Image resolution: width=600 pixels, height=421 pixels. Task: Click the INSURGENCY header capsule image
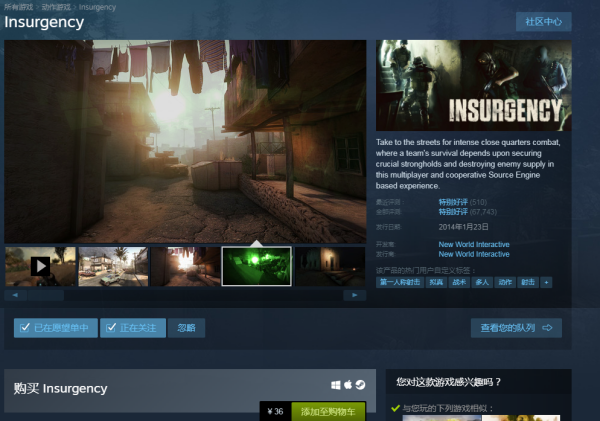coord(474,85)
